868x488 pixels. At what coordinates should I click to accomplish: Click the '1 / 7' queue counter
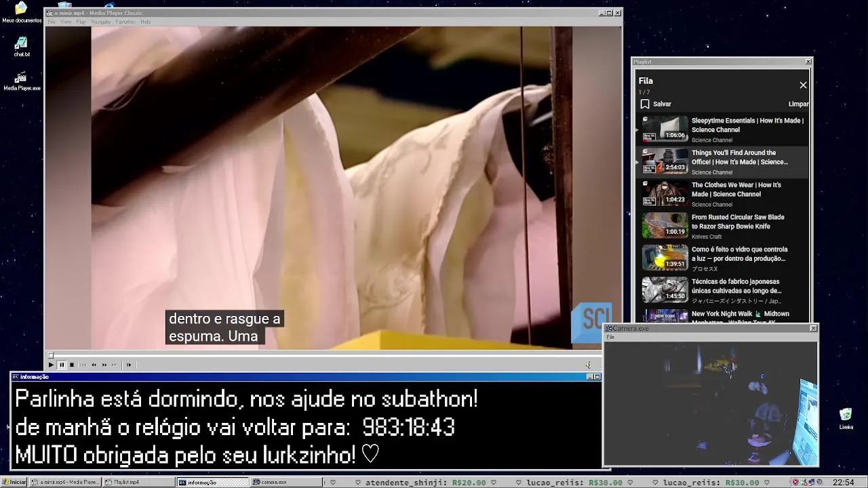click(644, 92)
